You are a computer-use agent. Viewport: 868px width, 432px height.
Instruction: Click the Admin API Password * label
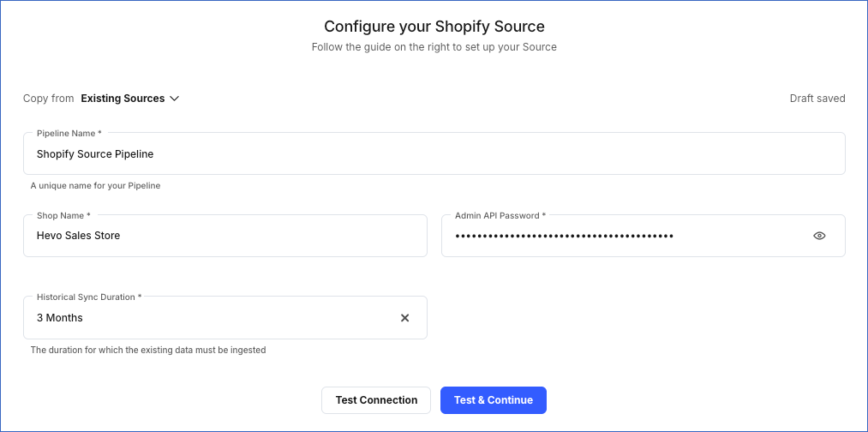click(x=500, y=215)
